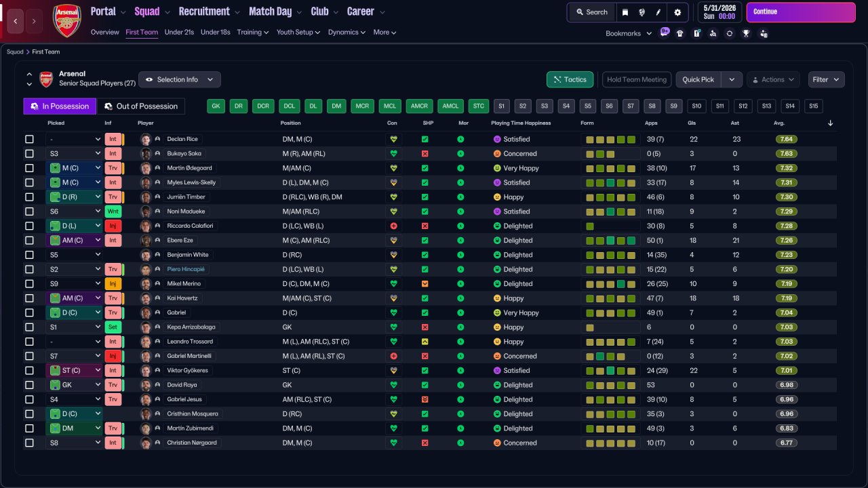
Task: Open Viktor Gyökeres's ST (C) picked dropdown
Action: pyautogui.click(x=74, y=371)
